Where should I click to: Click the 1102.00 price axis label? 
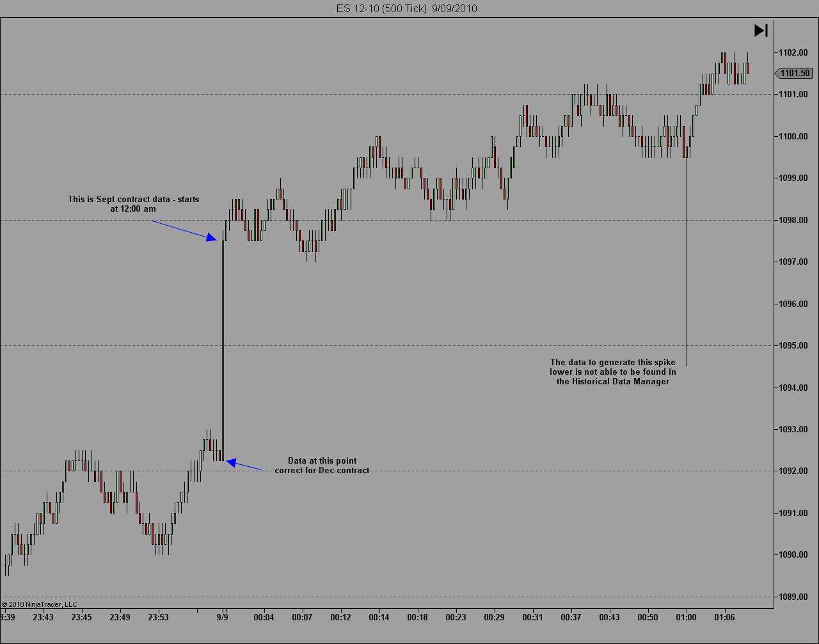(793, 52)
